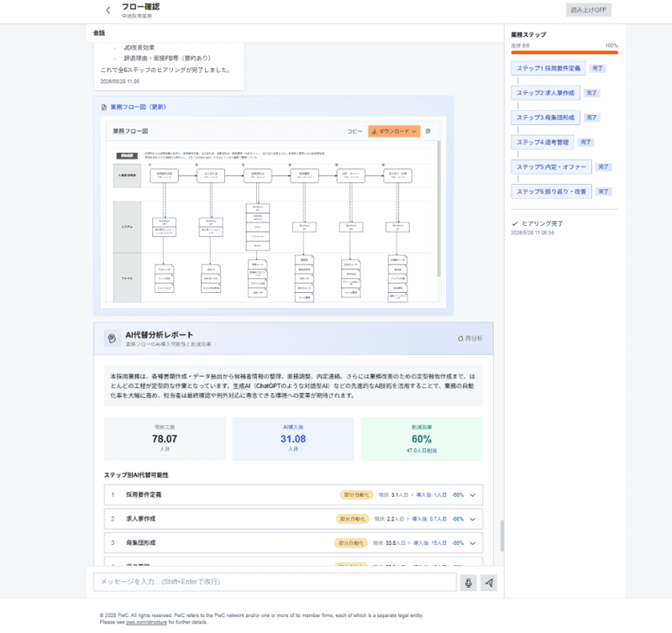Screen dimensions: 672x633
Task: Expand row 1 採用要件定義
Action: tap(293, 495)
